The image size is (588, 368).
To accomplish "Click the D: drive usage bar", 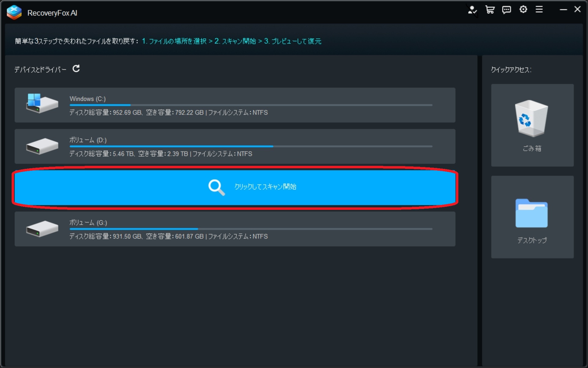I will click(x=251, y=147).
